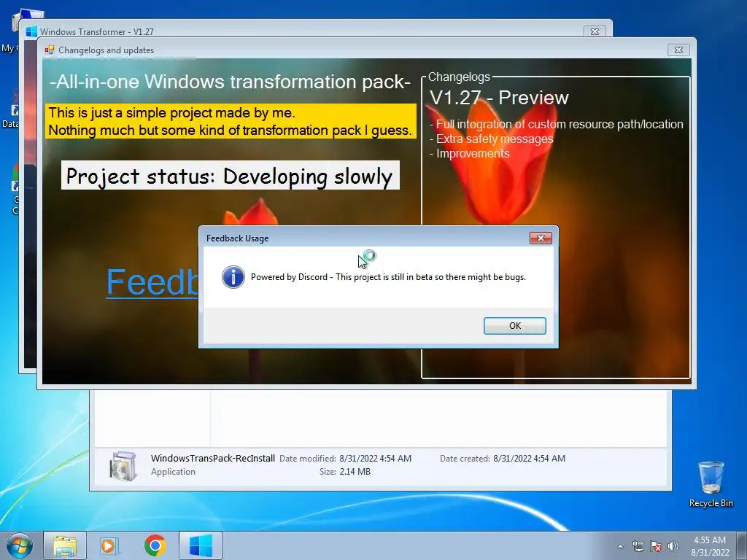Click the Windows Transformer title bar logo

click(x=31, y=32)
